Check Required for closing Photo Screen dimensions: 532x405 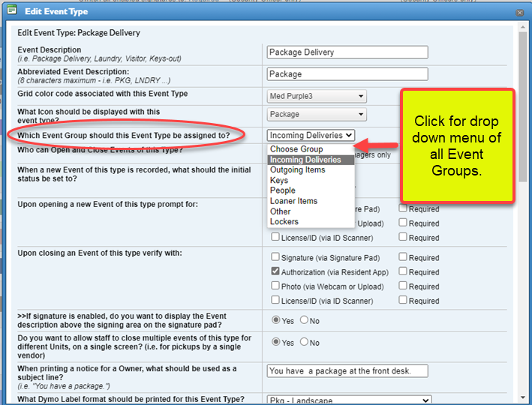(x=403, y=286)
